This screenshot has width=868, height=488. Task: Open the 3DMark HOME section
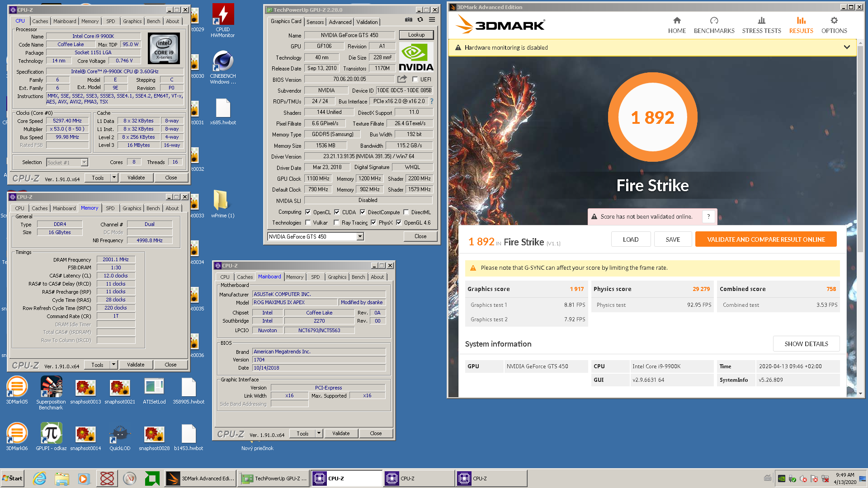677,25
